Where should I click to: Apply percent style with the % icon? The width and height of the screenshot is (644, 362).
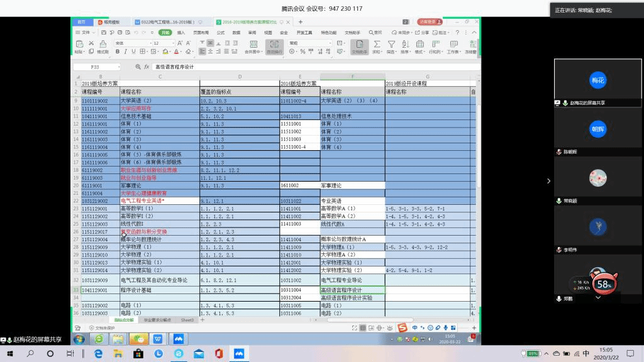pyautogui.click(x=303, y=52)
